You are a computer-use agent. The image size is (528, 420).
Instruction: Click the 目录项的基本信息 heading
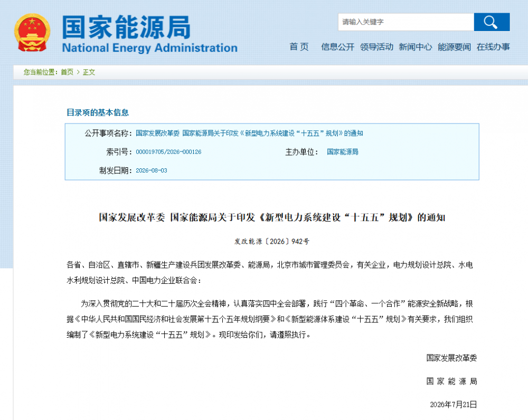point(98,112)
